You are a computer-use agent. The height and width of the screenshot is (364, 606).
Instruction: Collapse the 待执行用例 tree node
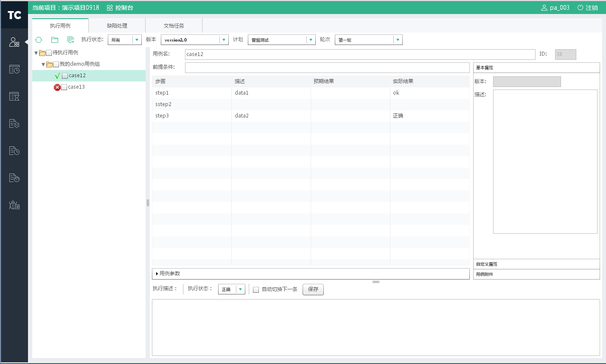(x=36, y=53)
